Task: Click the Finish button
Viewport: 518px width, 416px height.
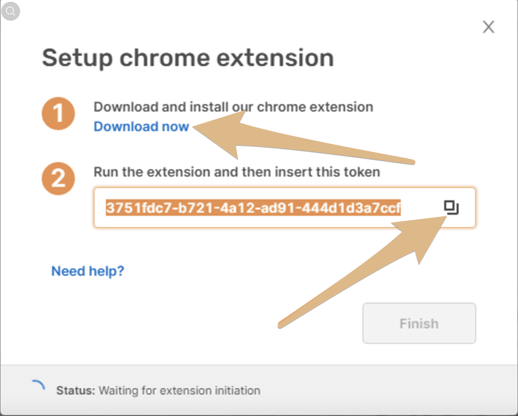Action: tap(419, 323)
